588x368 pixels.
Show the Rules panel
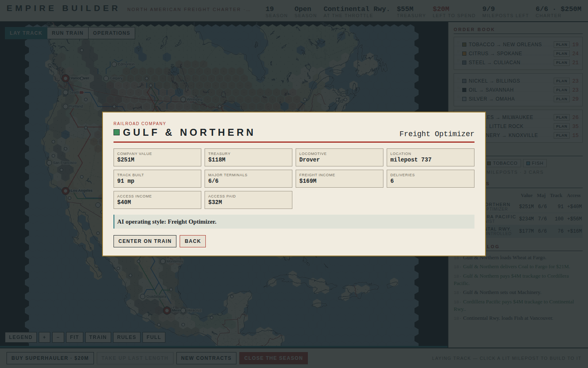[127, 337]
